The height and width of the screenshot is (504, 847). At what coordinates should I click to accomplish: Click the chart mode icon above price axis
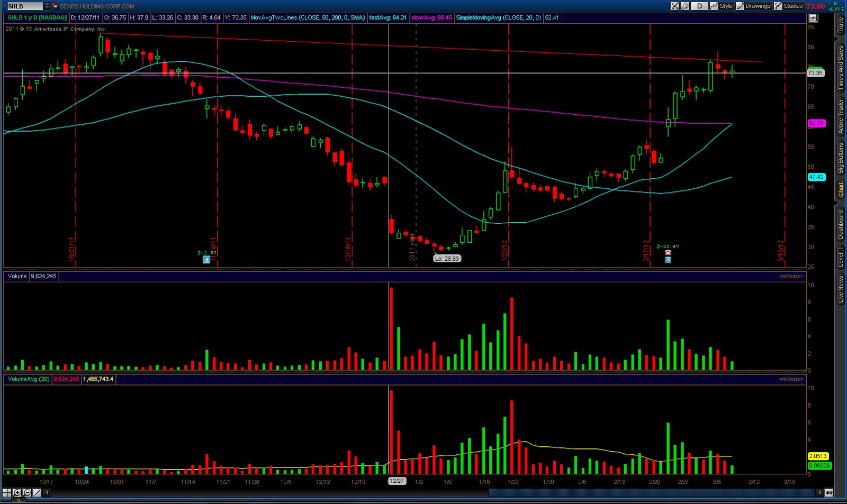pos(813,17)
